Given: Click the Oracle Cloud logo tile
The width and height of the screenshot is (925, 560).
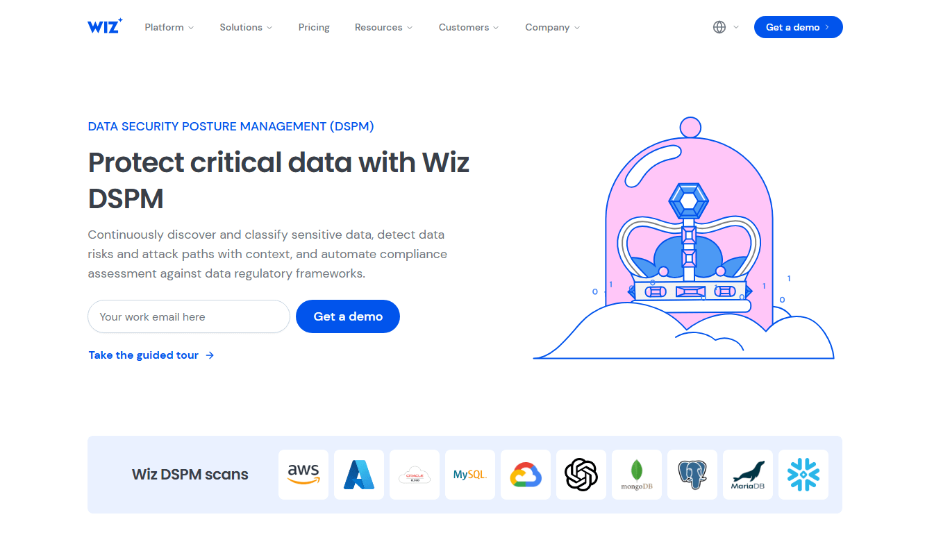Looking at the screenshot, I should (415, 475).
